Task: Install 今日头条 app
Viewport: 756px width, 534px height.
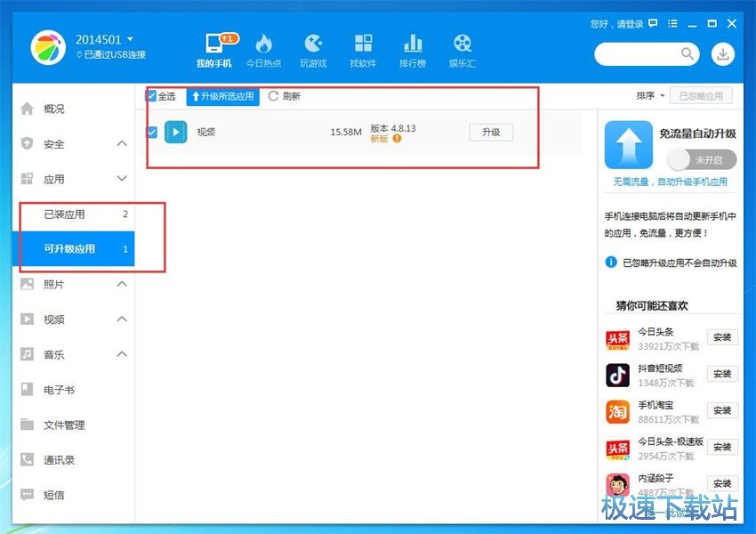Action: [x=722, y=337]
